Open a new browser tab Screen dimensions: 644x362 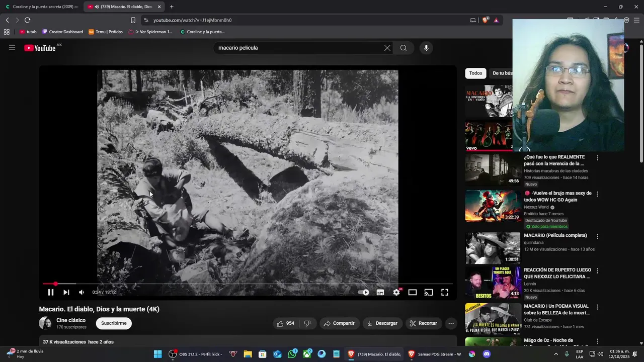click(172, 7)
